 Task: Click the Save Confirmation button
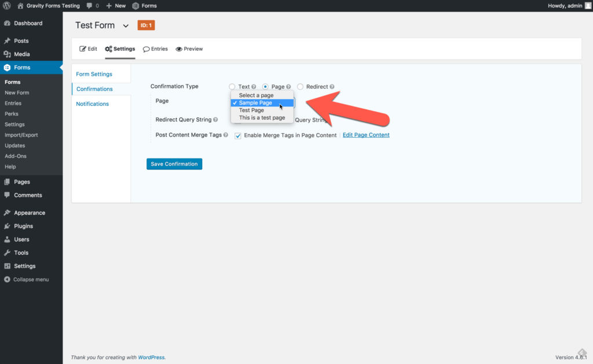174,164
